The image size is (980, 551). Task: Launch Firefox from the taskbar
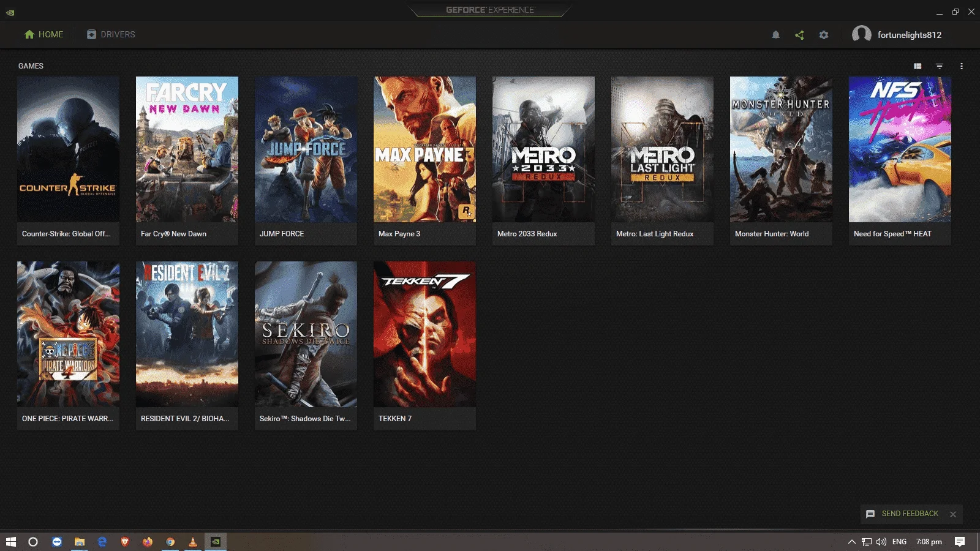click(148, 542)
